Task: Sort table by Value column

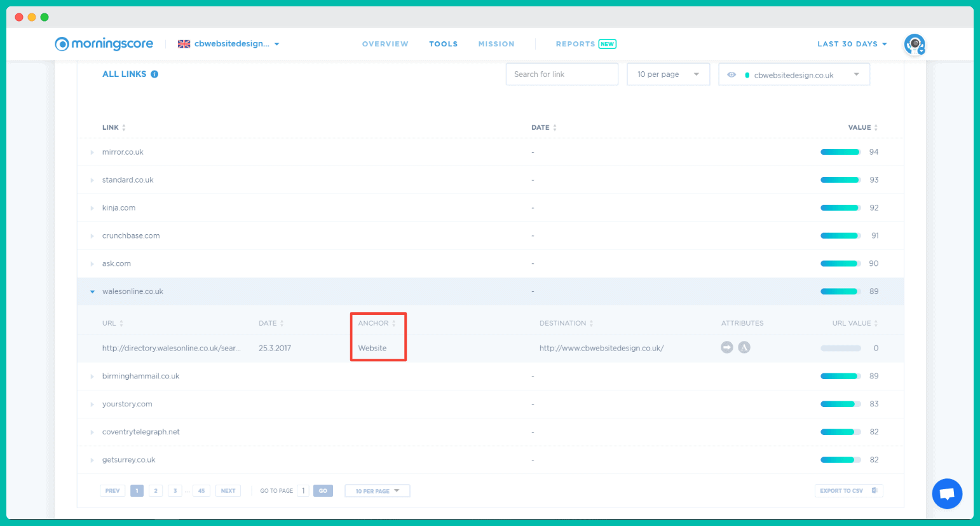Action: (863, 128)
